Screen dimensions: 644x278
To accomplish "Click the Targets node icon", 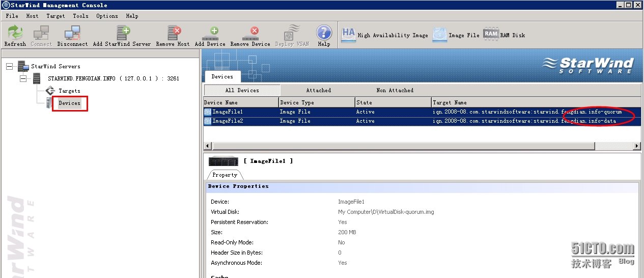I will (50, 91).
